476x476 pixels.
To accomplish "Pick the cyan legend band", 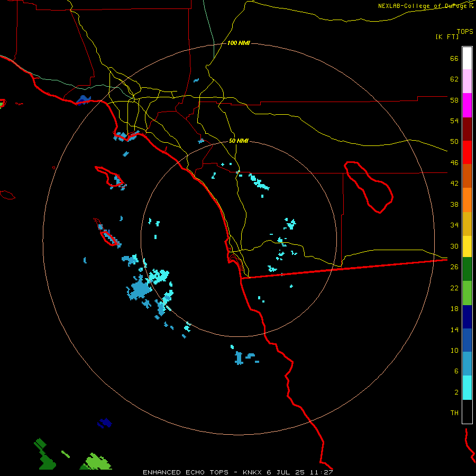I will [467, 388].
